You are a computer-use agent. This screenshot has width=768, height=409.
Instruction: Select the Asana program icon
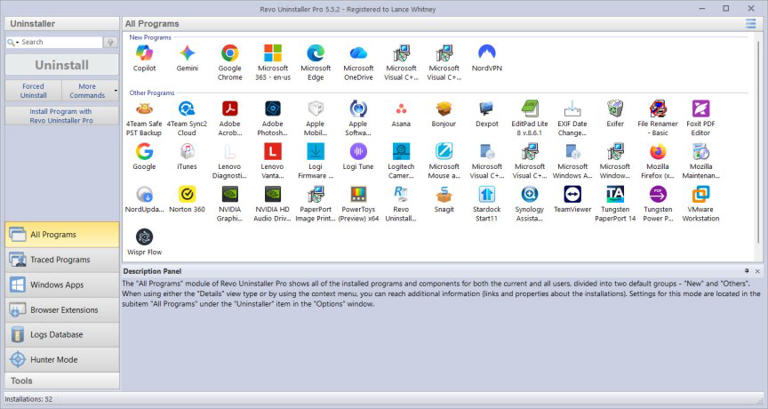click(x=401, y=109)
